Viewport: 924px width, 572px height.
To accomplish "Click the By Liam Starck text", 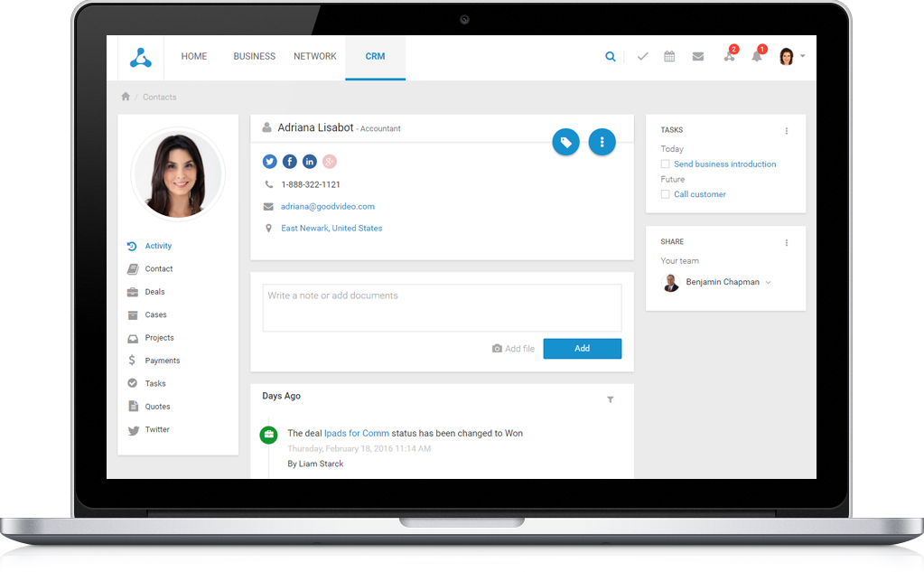I will [x=315, y=464].
